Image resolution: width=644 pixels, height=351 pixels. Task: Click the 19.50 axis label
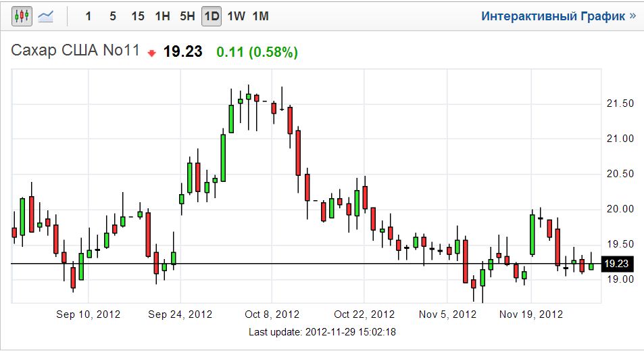click(620, 244)
